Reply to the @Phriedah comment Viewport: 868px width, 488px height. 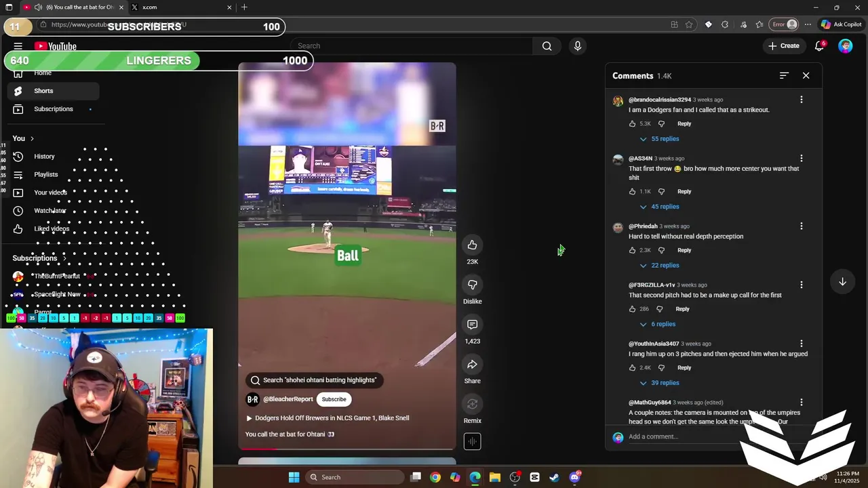pos(684,250)
